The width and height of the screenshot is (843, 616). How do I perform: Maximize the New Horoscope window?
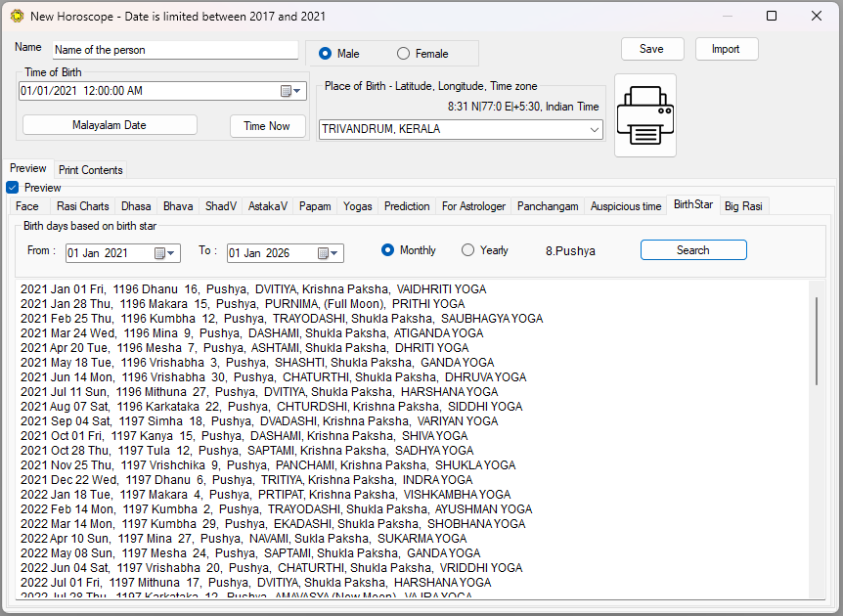771,16
